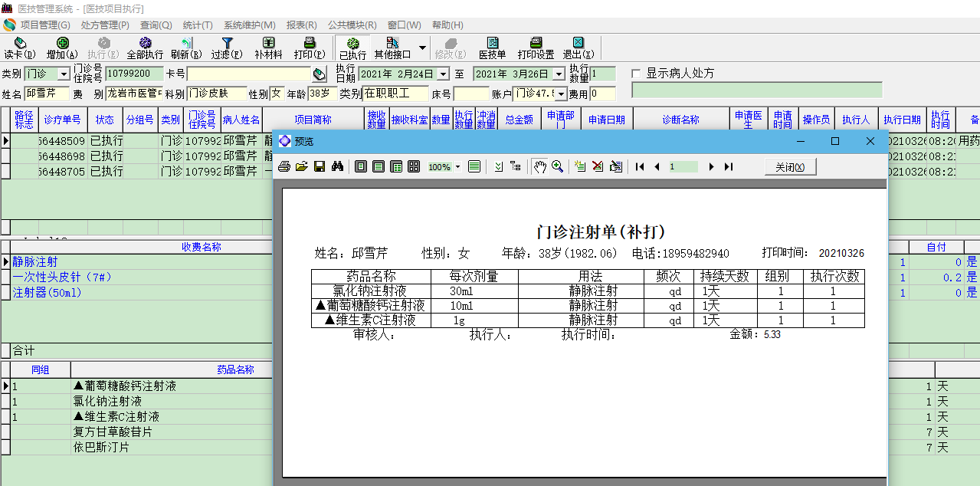Click the 全部执行 execute-all toolbar icon
980x486 pixels.
145,48
